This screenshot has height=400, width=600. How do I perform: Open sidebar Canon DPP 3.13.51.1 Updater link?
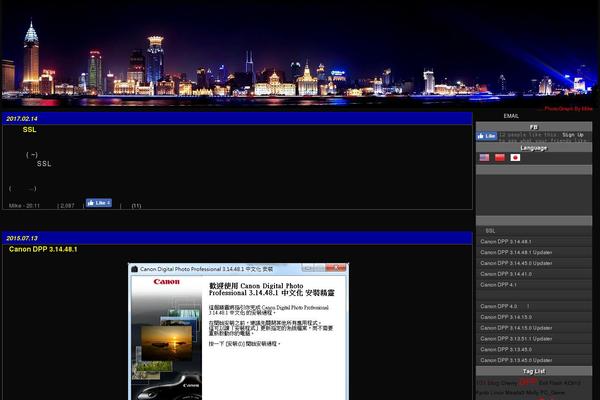tap(516, 338)
